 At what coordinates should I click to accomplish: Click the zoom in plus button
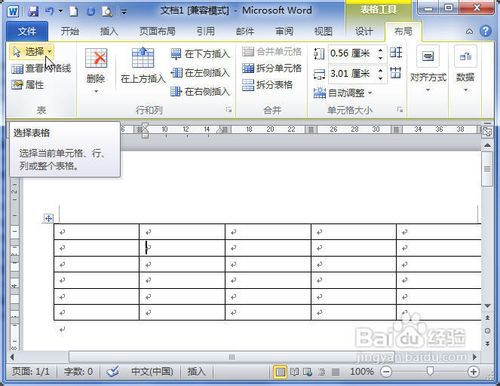click(x=473, y=371)
